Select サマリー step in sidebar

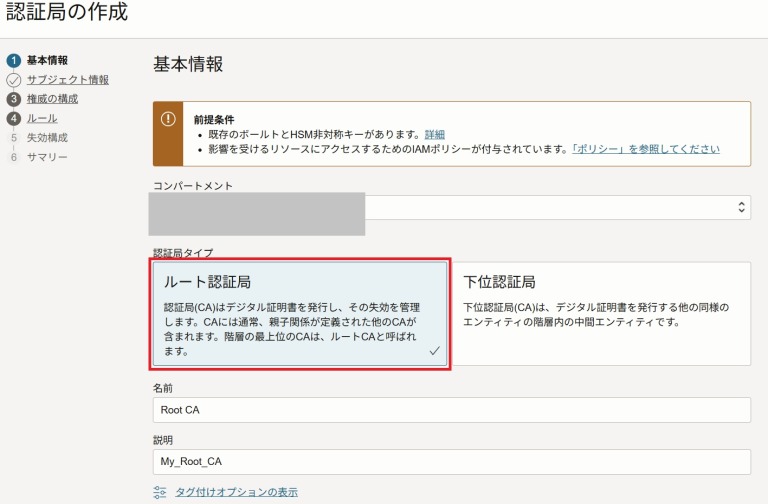pyautogui.click(x=47, y=157)
